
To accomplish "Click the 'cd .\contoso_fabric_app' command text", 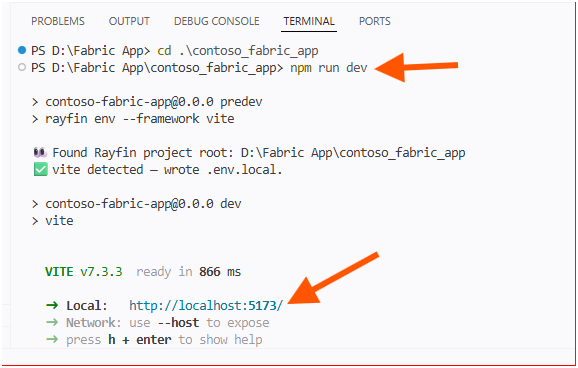I will pos(238,51).
